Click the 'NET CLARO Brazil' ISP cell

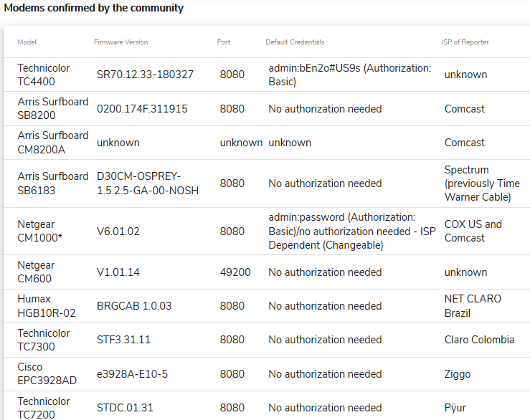pos(473,306)
